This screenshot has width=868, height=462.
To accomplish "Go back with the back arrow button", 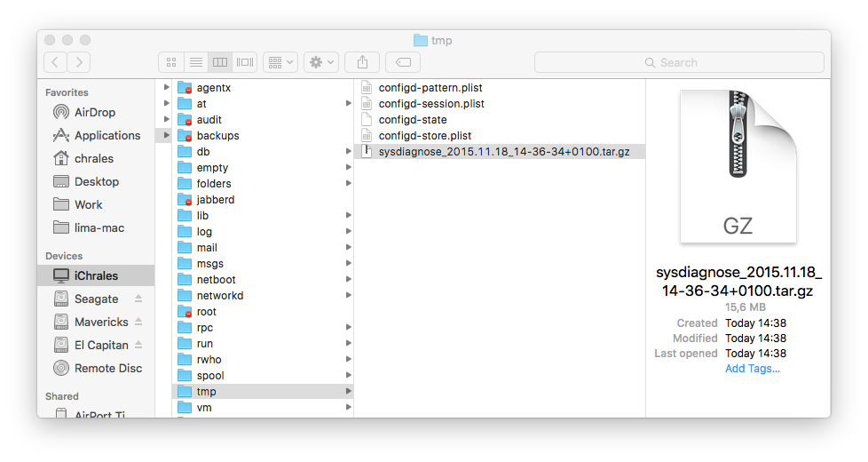I will pos(55,62).
